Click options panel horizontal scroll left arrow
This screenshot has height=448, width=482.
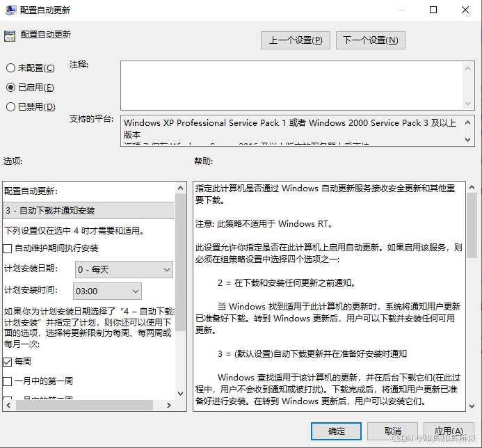8,406
